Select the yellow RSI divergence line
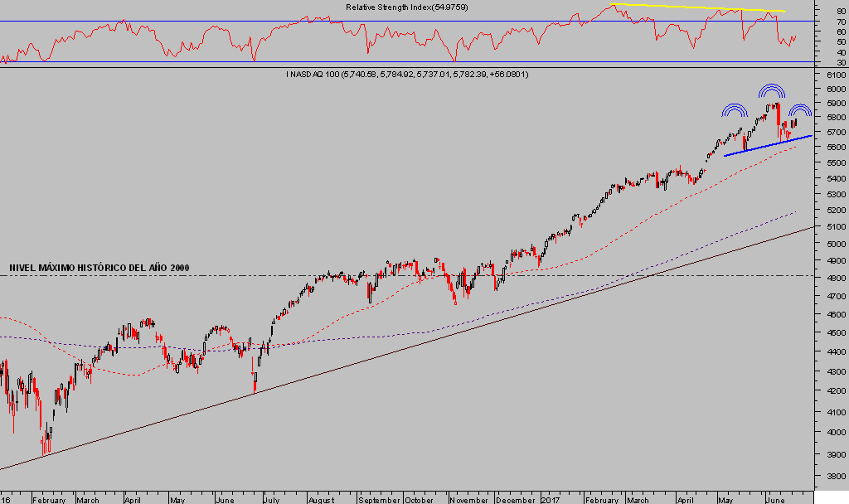Screen dimensions: 849x504 (696, 7)
